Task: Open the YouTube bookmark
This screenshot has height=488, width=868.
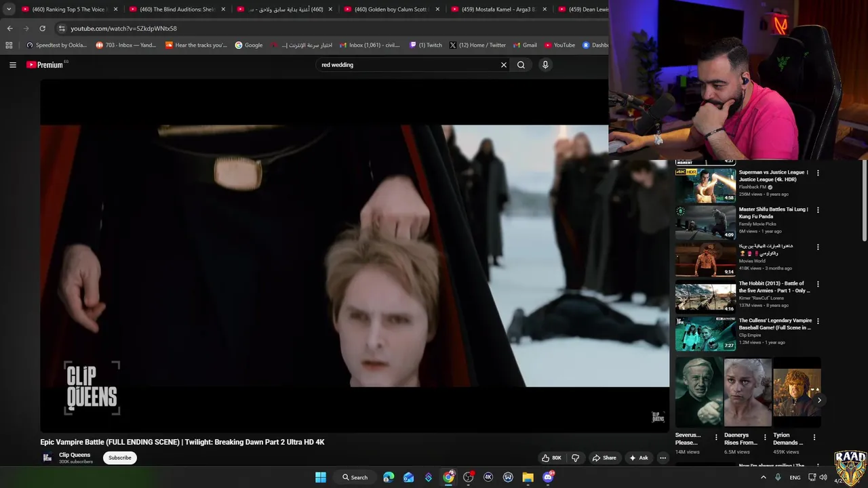Action: [x=559, y=45]
